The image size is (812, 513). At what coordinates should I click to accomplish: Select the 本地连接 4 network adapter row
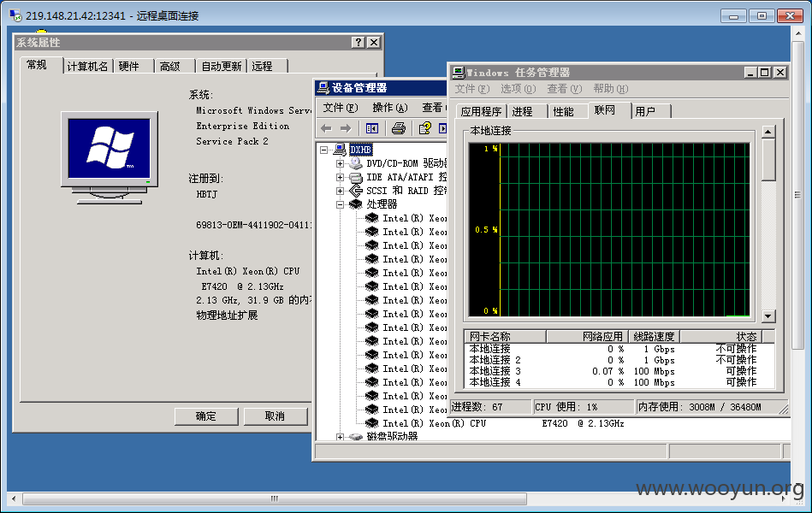click(619, 382)
